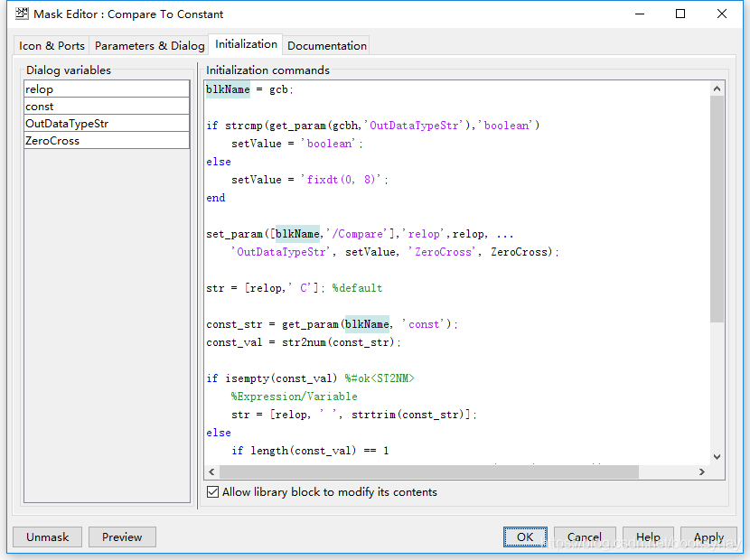Click the Unmask button
This screenshot has width=750, height=560.
click(47, 537)
